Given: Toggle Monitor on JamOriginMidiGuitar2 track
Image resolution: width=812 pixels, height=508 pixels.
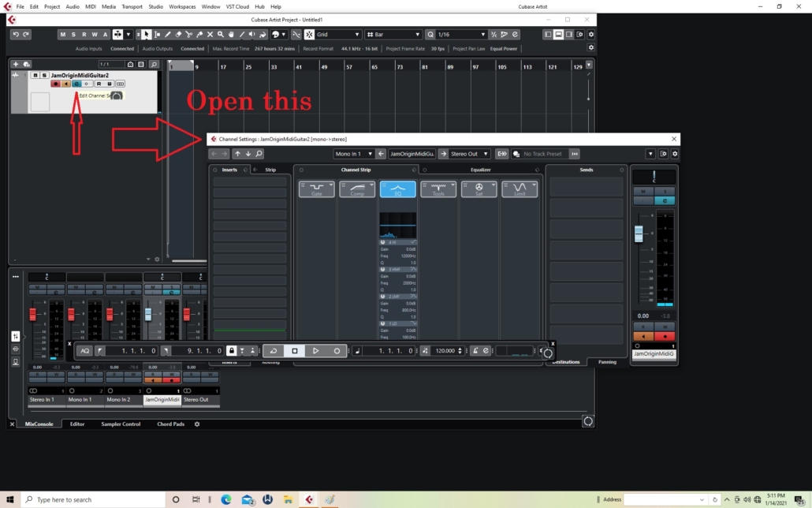Looking at the screenshot, I should pos(65,84).
